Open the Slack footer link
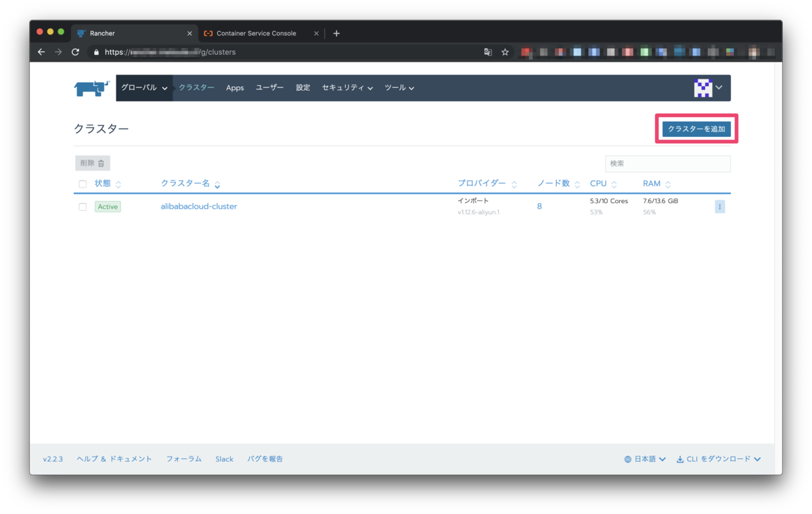812x514 pixels. tap(224, 459)
